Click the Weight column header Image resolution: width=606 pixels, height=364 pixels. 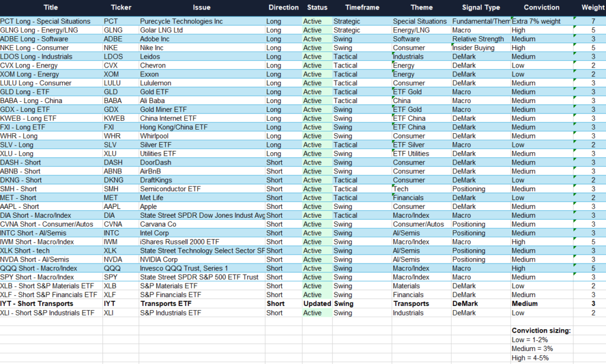pos(593,7)
